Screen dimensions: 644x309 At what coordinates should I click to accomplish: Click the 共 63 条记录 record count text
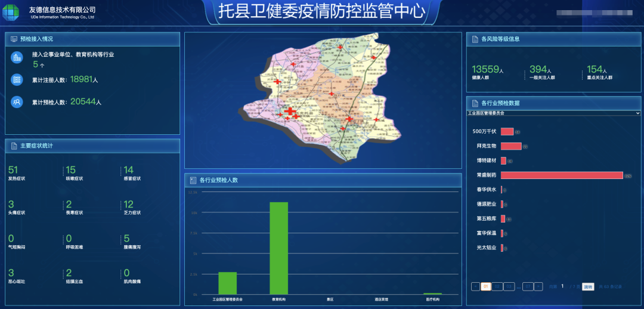pyautogui.click(x=610, y=286)
